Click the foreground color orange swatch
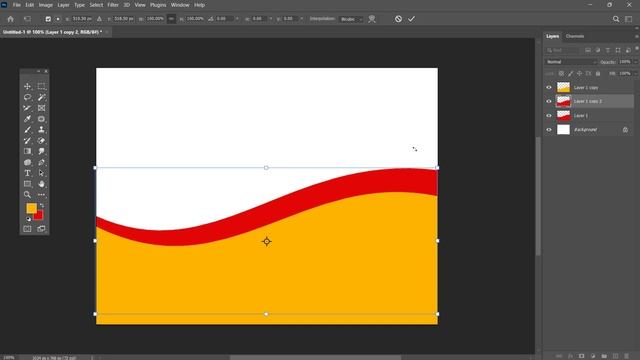The image size is (640, 360). pyautogui.click(x=31, y=208)
